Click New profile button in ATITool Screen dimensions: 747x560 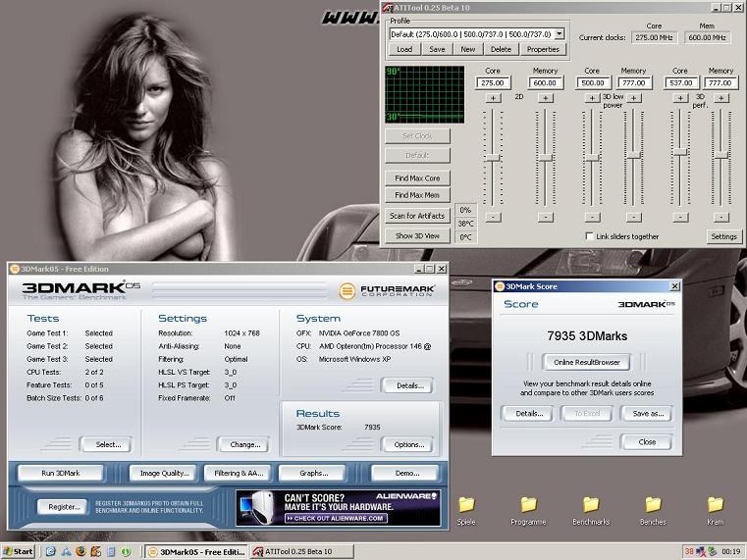click(x=468, y=49)
